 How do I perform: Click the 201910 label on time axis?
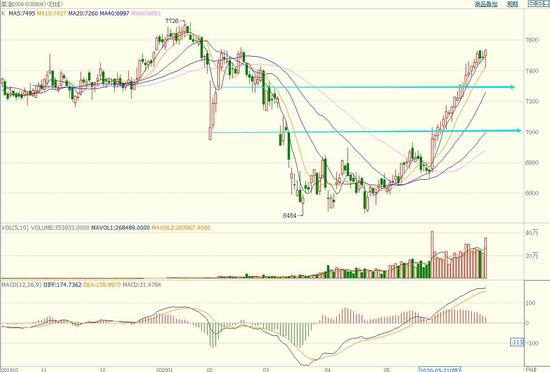[10, 370]
